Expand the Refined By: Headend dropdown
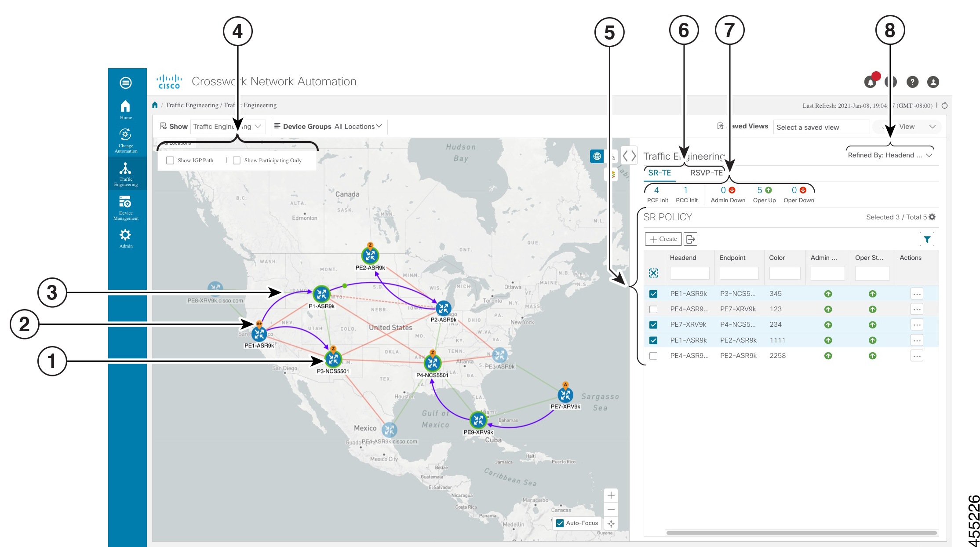980x547 pixels. [890, 155]
